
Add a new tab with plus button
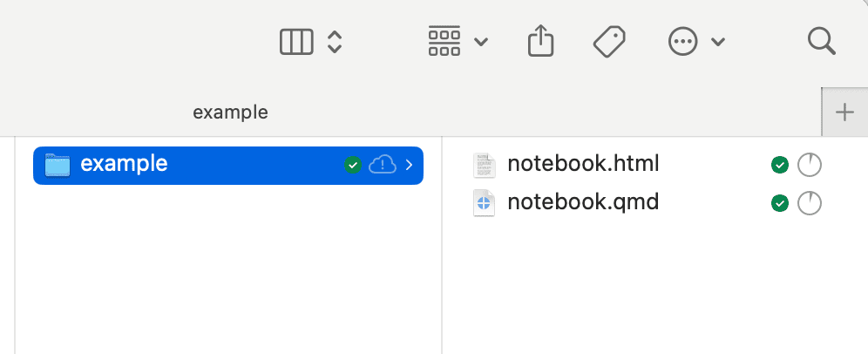pos(844,112)
